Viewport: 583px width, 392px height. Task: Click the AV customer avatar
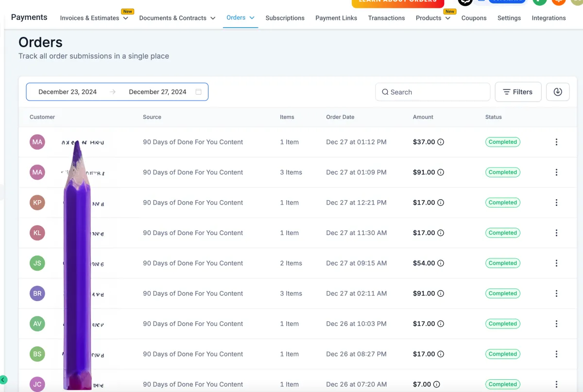pos(37,324)
